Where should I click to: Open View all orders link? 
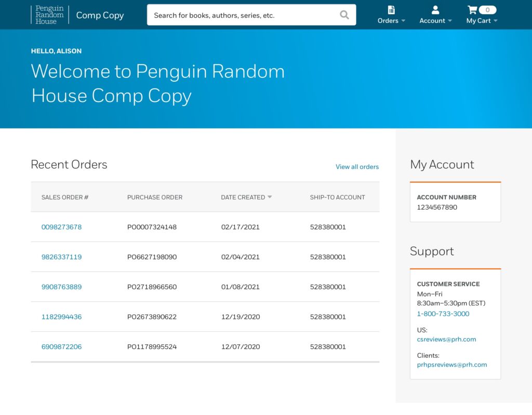click(357, 167)
